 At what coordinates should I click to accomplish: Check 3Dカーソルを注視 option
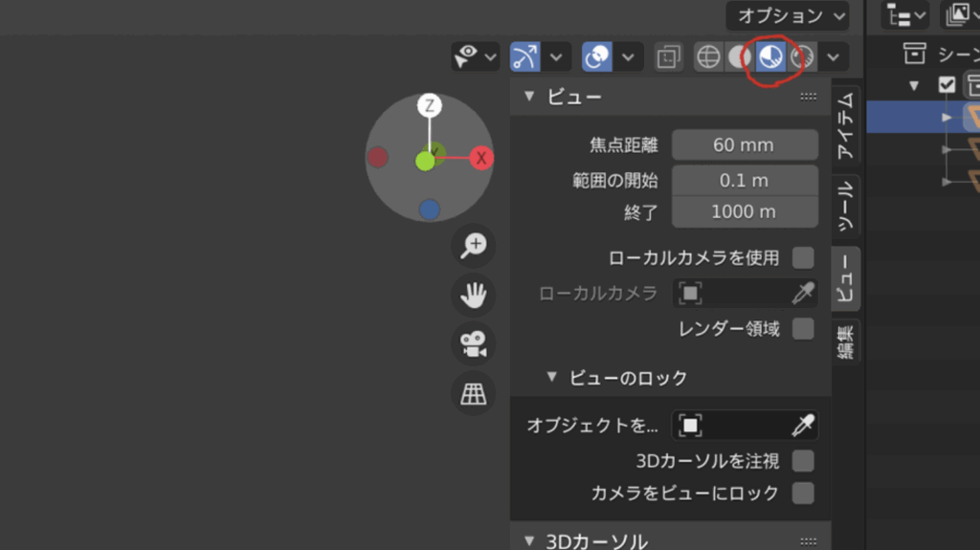(x=803, y=461)
